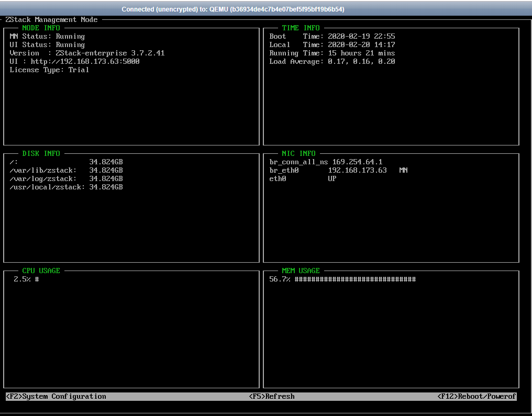Click the MEM USAGE panel heading
This screenshot has width=532, height=416.
click(301, 271)
